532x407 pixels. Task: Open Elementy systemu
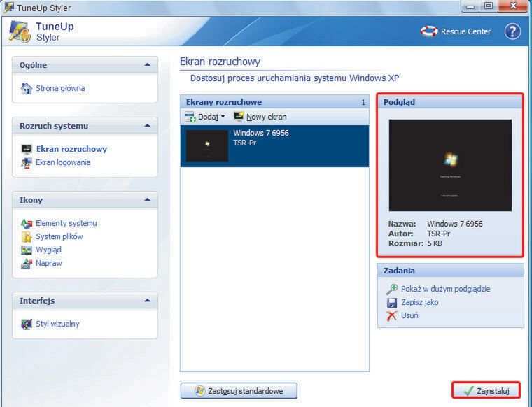[66, 223]
